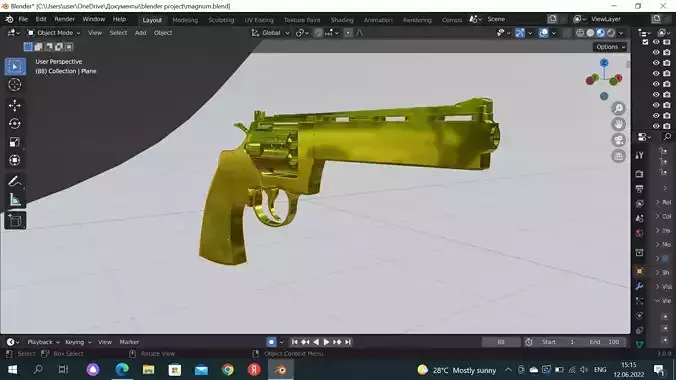Screen dimensions: 676x380
Task: Jump to the first frame
Action: (x=294, y=342)
